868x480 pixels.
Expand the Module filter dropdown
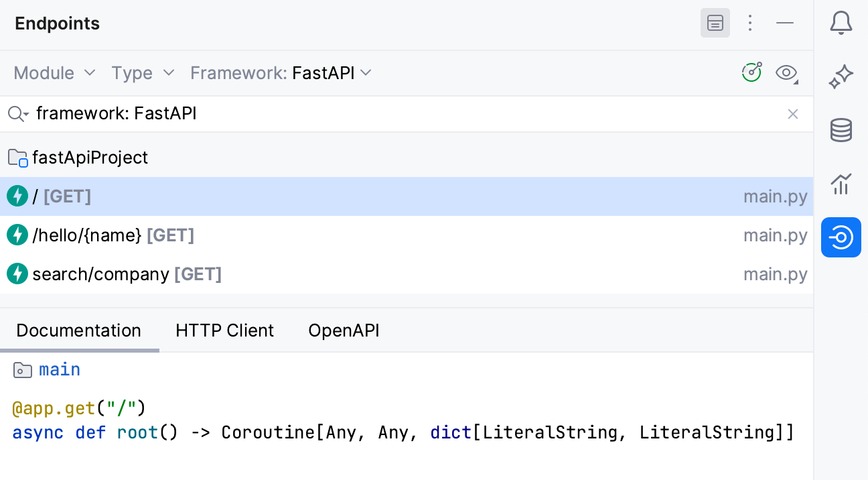pos(55,72)
